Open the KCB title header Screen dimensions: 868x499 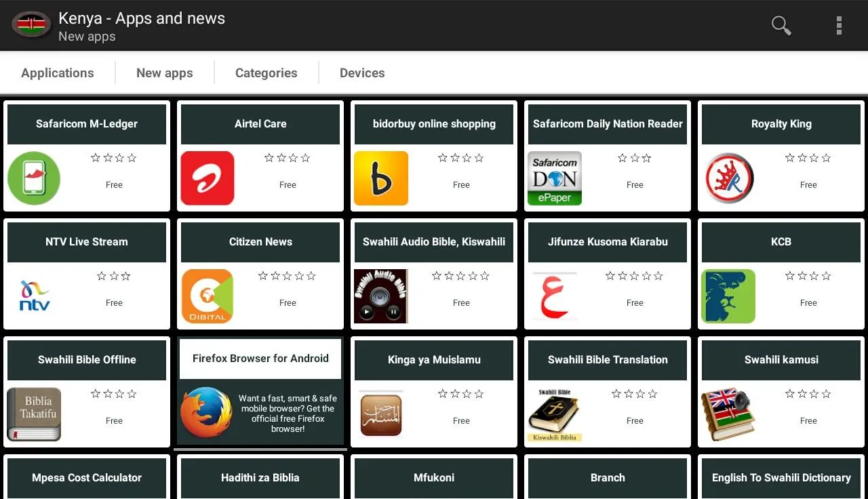pos(781,242)
